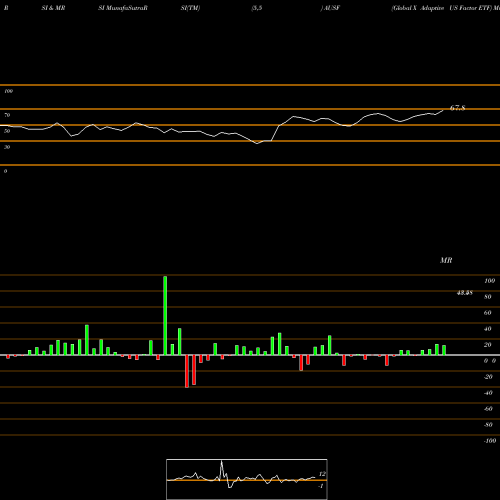Click the 67.8 current RSI value label
Screen dimensions: 500x500
pos(457,108)
